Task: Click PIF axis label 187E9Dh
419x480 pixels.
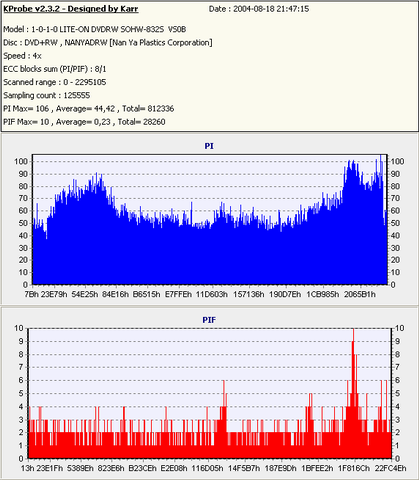Action: pyautogui.click(x=280, y=468)
